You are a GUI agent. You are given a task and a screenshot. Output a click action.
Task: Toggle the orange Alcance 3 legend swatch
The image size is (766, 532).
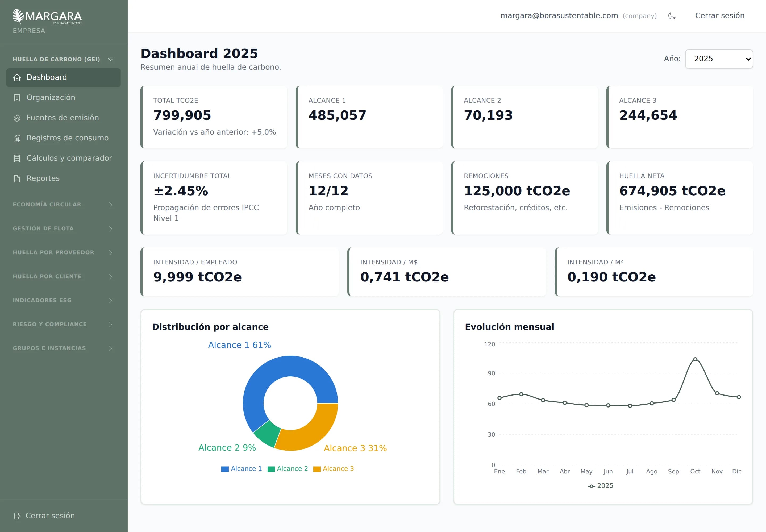317,469
